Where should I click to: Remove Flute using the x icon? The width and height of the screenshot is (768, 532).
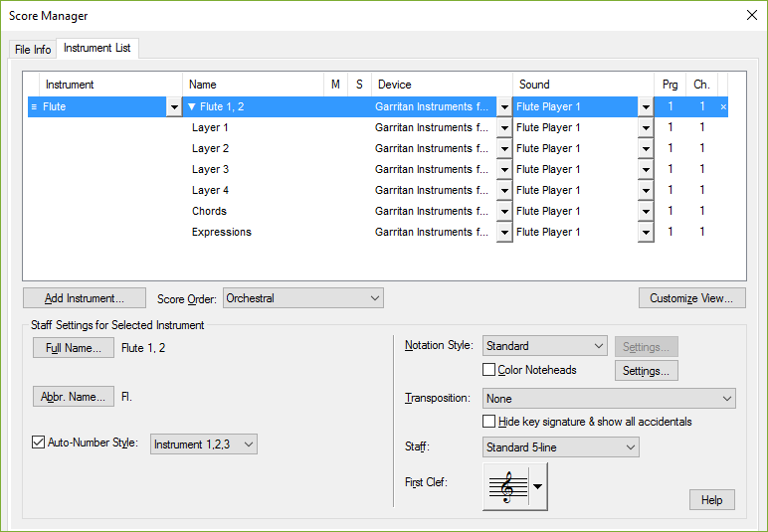click(x=723, y=106)
